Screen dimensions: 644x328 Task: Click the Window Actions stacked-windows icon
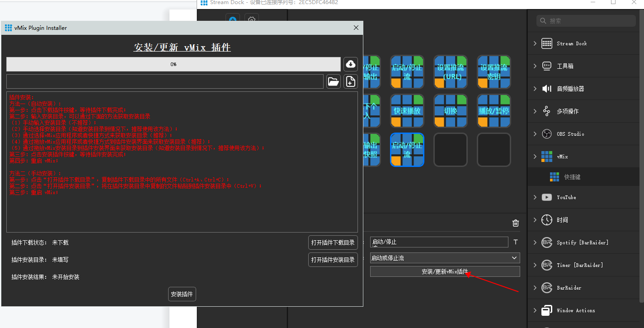pos(547,310)
